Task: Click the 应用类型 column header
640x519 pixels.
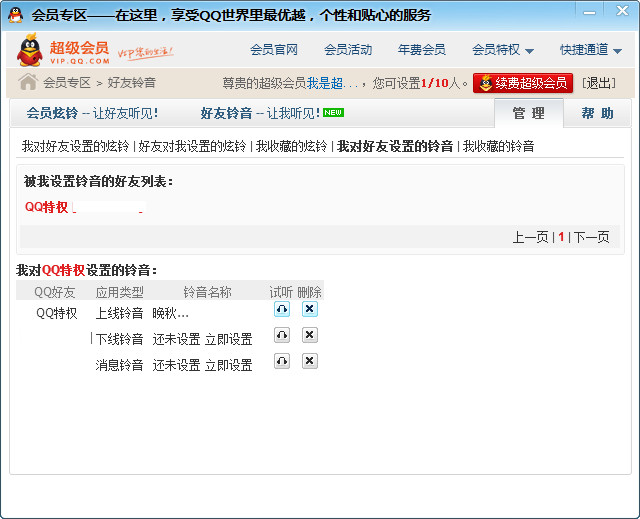Action: click(x=120, y=292)
